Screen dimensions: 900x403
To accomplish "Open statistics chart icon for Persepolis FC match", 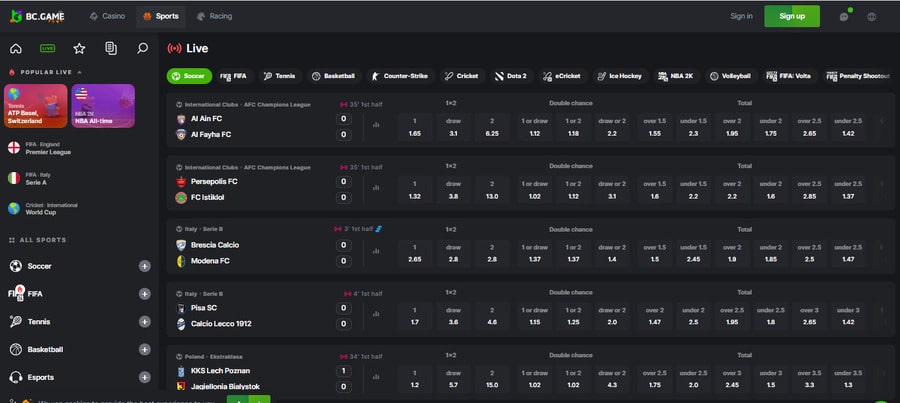I will point(377,188).
